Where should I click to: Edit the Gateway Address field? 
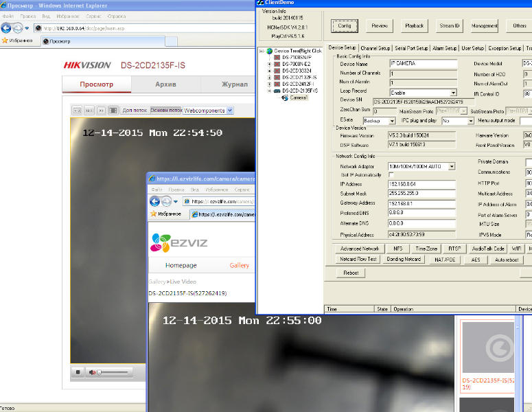tap(421, 204)
